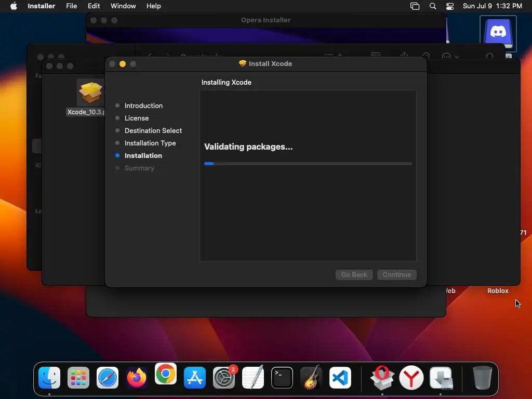Select the Installation Type step
The height and width of the screenshot is (399, 532).
150,143
